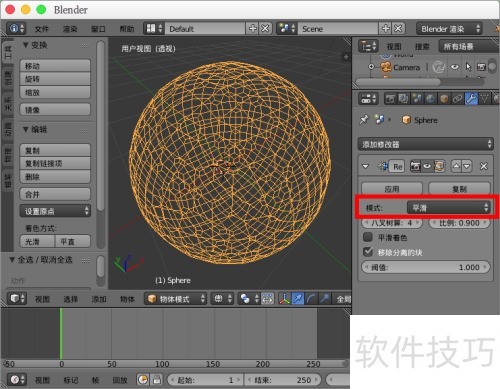This screenshot has width=500, height=389.
Task: Toggle manipulate center points icon
Action: [267, 298]
